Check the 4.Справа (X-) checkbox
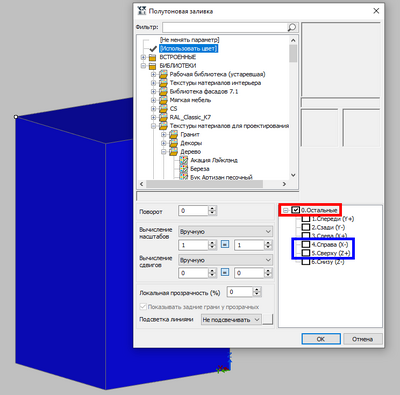The height and width of the screenshot is (395, 400). tap(306, 245)
